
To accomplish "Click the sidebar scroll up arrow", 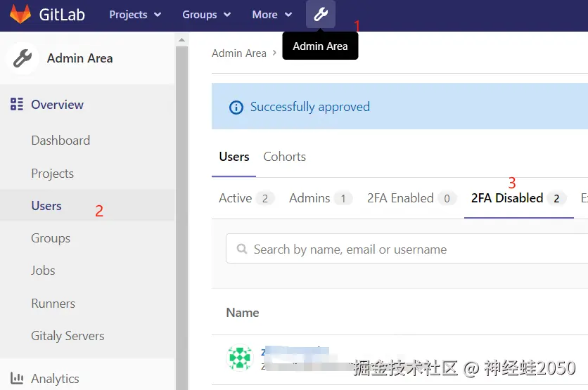I will pyautogui.click(x=182, y=40).
